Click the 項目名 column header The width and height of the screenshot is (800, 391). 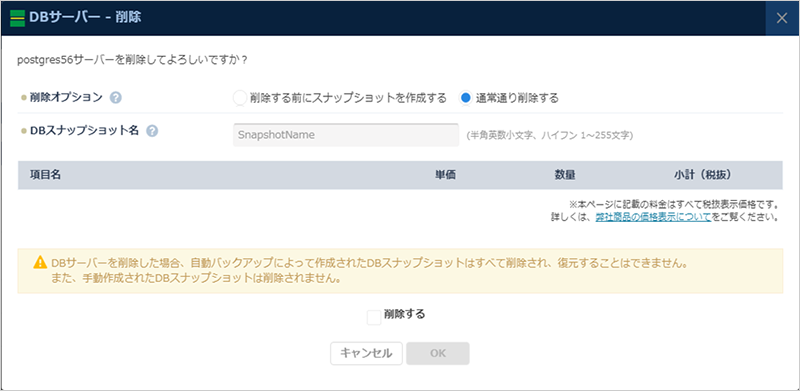[45, 175]
